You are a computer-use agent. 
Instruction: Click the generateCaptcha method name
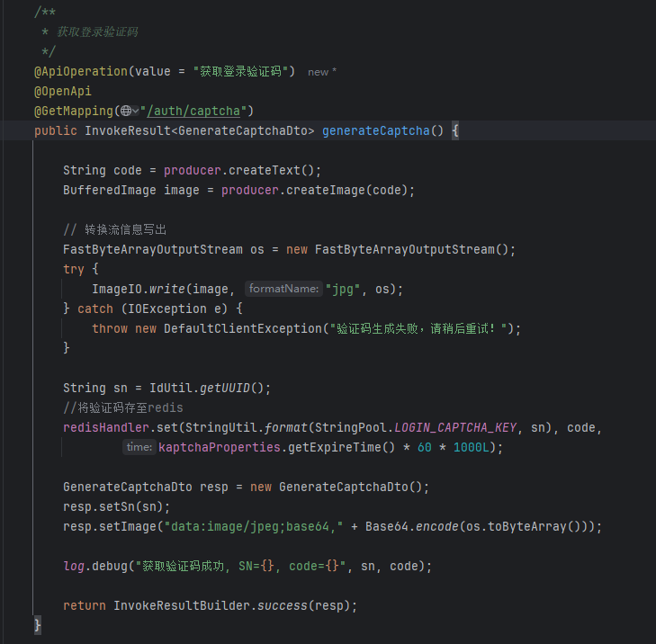[376, 131]
